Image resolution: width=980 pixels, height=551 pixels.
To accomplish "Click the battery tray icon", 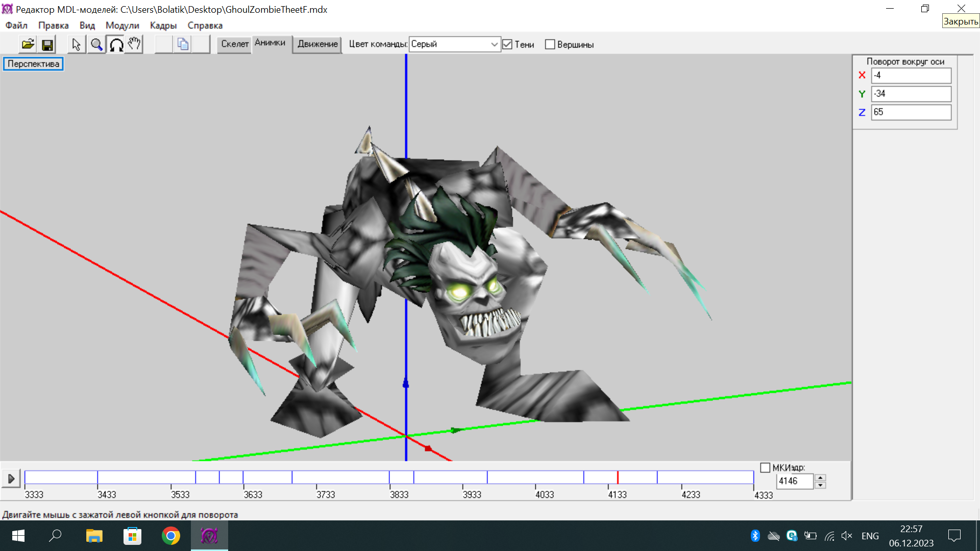I will 811,536.
